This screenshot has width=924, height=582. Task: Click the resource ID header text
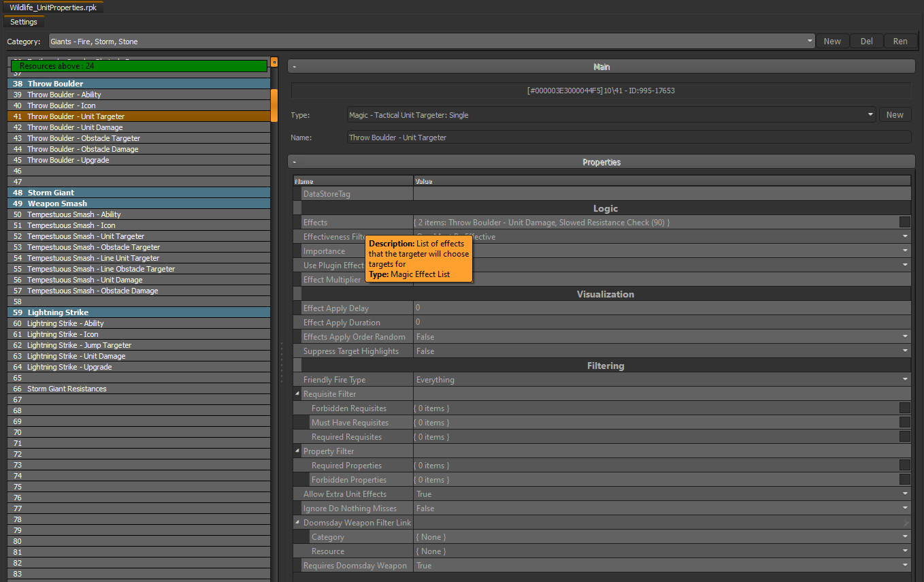pos(601,91)
